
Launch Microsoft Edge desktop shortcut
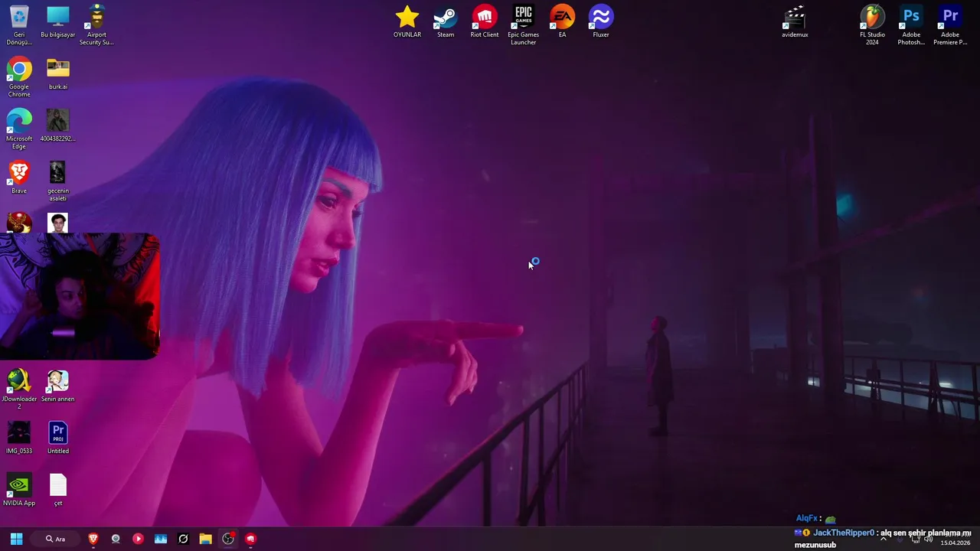(19, 129)
